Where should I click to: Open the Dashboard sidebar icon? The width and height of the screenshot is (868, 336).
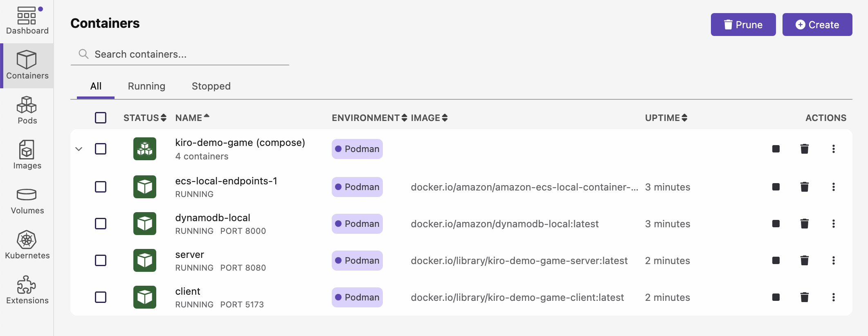27,21
